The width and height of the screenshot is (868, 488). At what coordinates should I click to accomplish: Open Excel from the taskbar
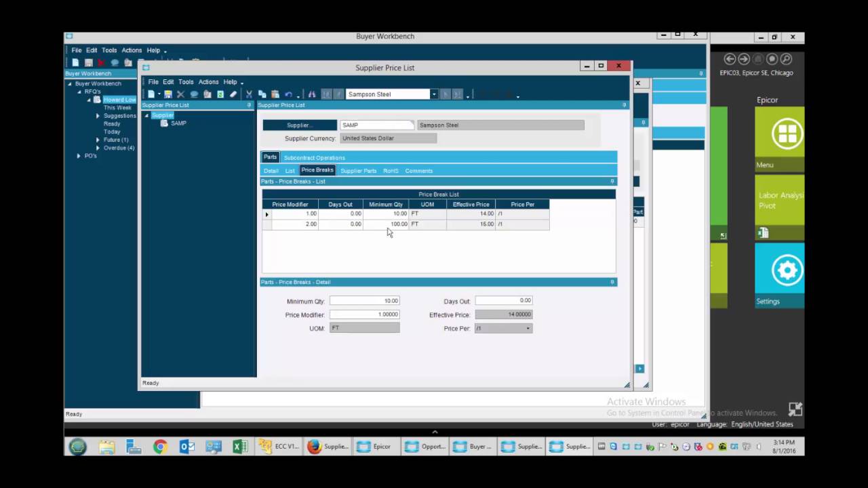click(x=240, y=447)
